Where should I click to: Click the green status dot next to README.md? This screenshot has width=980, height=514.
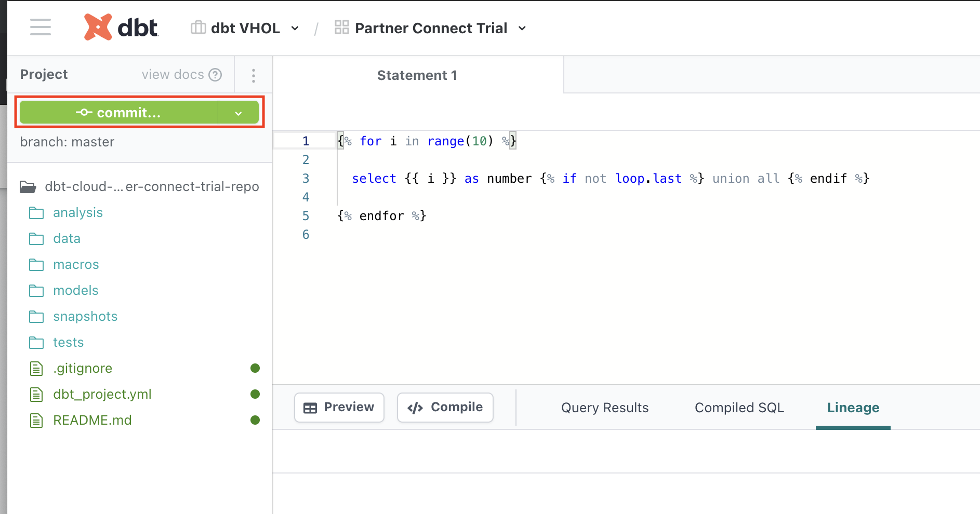click(255, 420)
